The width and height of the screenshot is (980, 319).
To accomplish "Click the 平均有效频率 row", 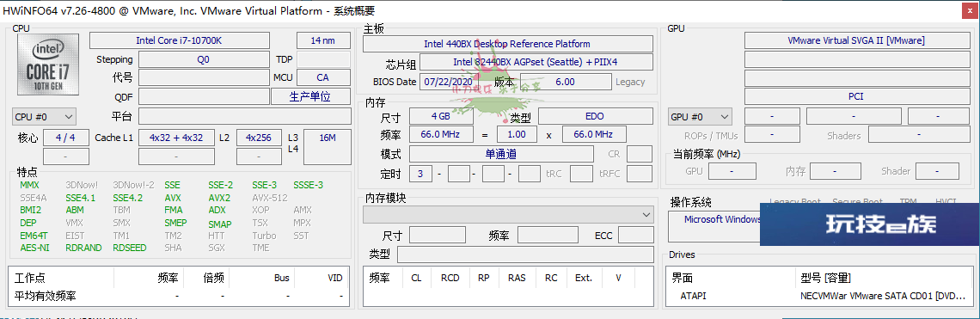I will (180, 296).
